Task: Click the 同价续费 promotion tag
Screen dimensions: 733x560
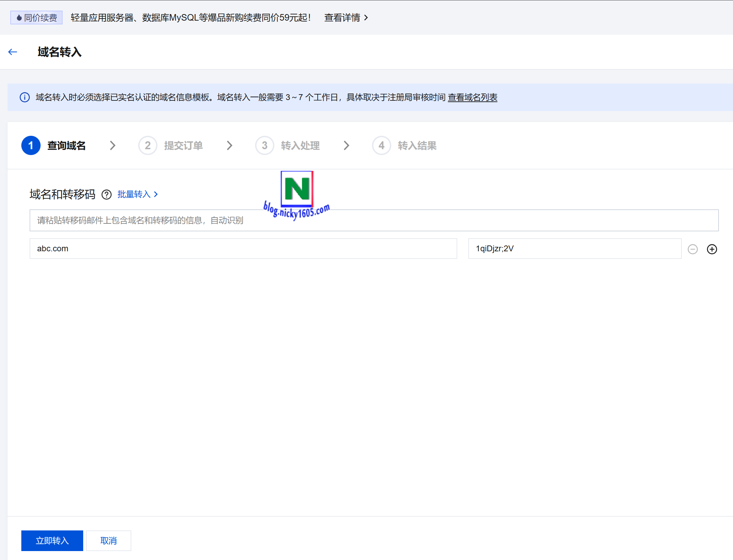Action: point(36,18)
